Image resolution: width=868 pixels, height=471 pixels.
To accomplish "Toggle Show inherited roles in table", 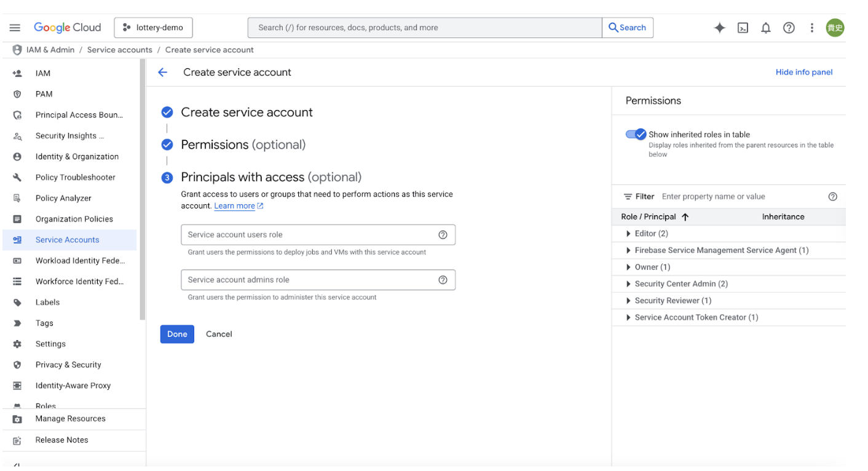I will pos(636,135).
